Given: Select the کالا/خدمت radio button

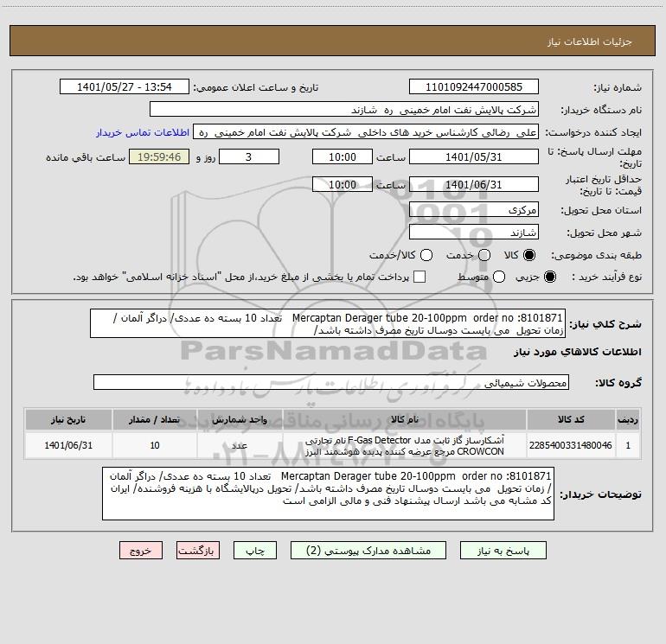Looking at the screenshot, I should pos(426,255).
